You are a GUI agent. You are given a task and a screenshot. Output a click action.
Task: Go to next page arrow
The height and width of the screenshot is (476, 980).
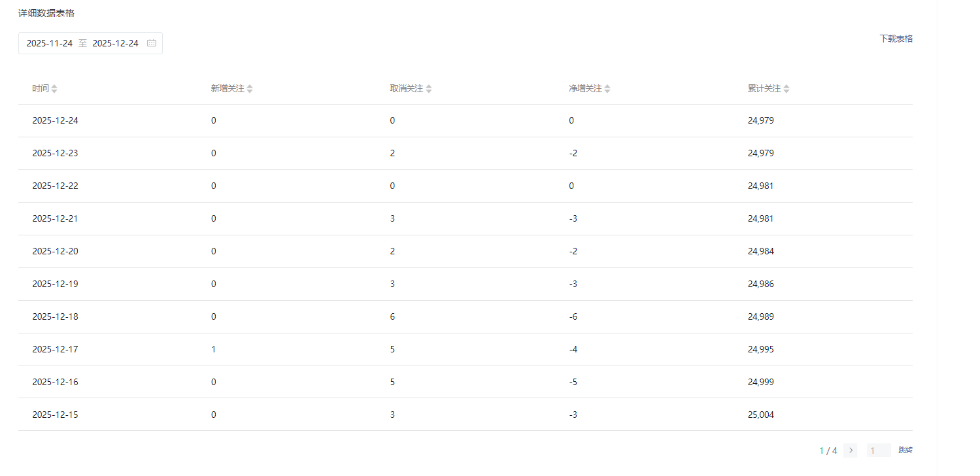[x=851, y=450]
